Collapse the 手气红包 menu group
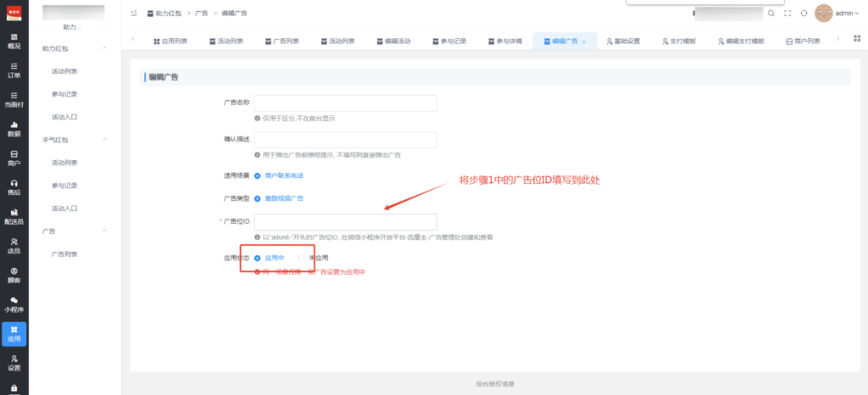The height and width of the screenshot is (395, 868). (x=104, y=140)
